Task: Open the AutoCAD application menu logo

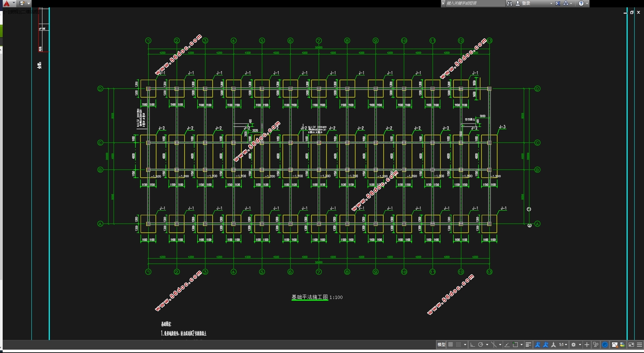Action: pyautogui.click(x=7, y=3)
